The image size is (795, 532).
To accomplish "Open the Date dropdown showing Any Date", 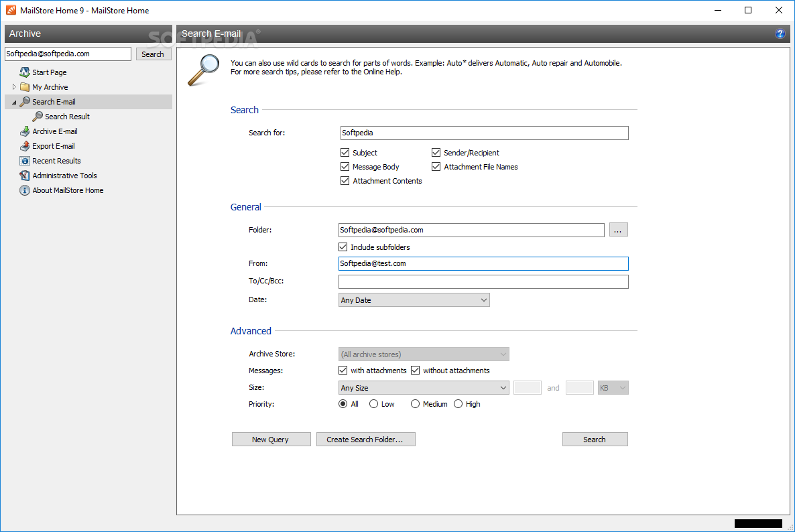I will 414,300.
